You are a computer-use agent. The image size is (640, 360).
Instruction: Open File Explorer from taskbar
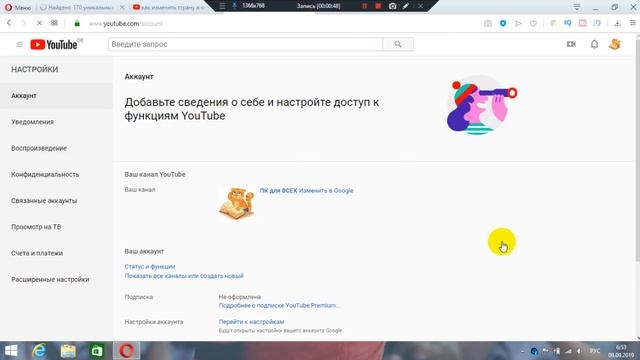(x=68, y=351)
